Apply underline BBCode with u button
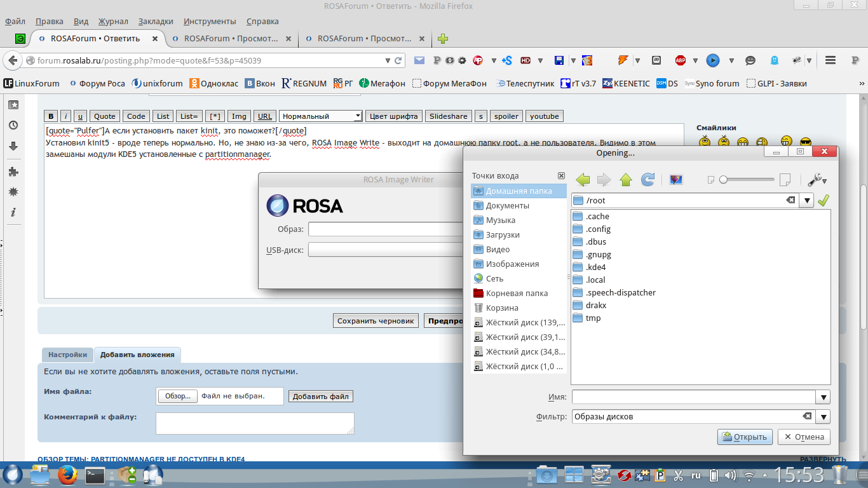 [x=81, y=116]
